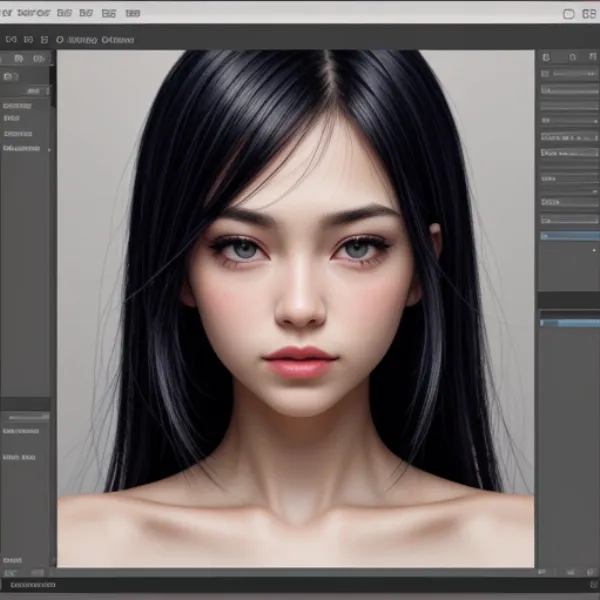Click the rounded window icon in the title bar
Image resolution: width=600 pixels, height=600 pixels.
click(x=570, y=14)
